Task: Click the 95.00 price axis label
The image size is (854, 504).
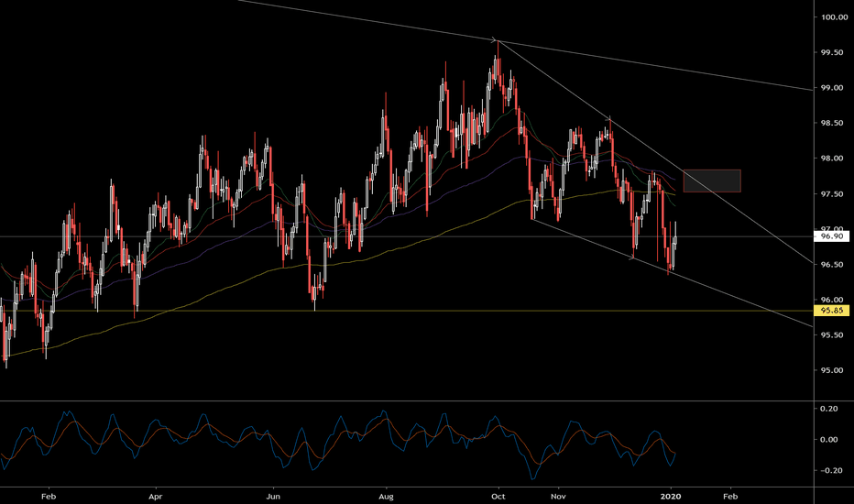Action: tap(832, 370)
